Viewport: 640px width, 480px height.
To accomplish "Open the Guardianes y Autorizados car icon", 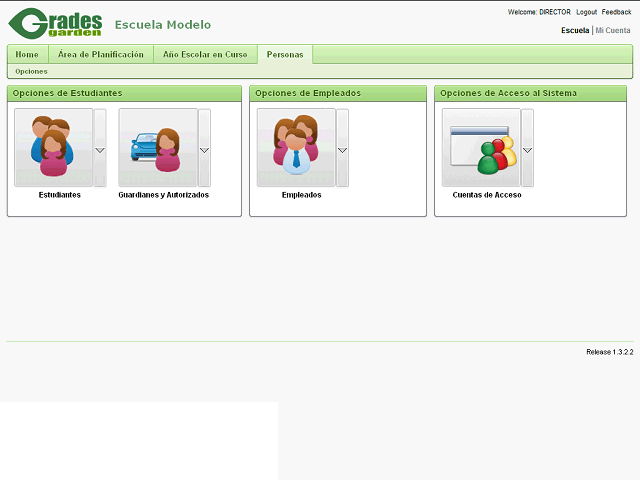I will (x=158, y=147).
